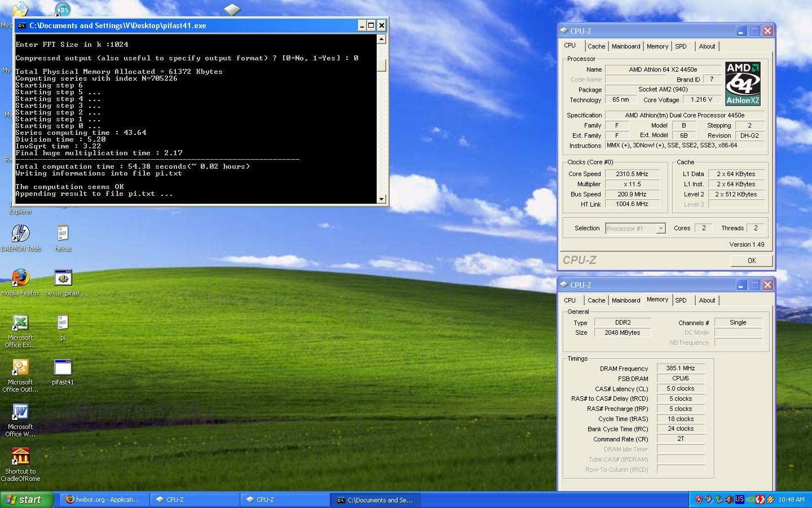
Task: Click the red circular-arrows tray icon
Action: [760, 500]
